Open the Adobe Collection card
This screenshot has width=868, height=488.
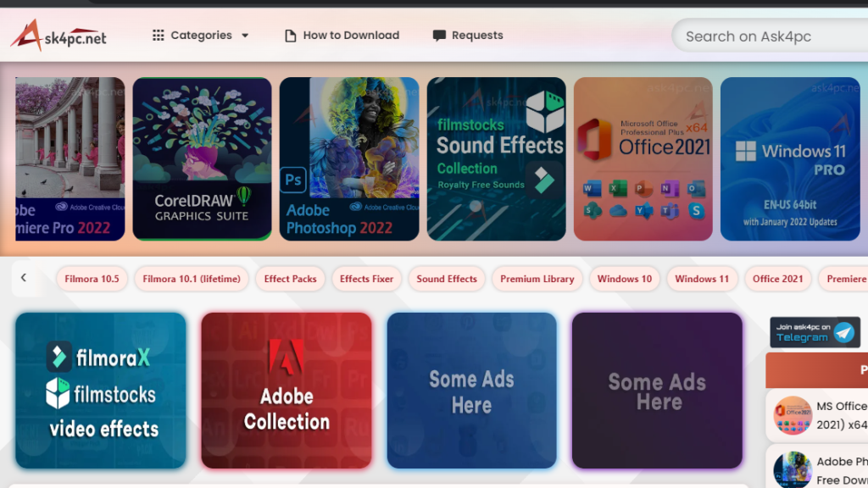point(287,391)
